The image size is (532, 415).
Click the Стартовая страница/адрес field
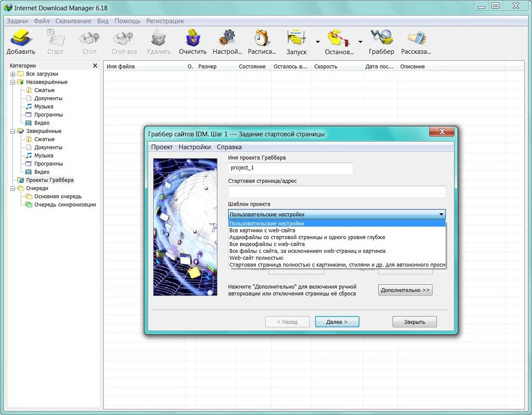[337, 192]
